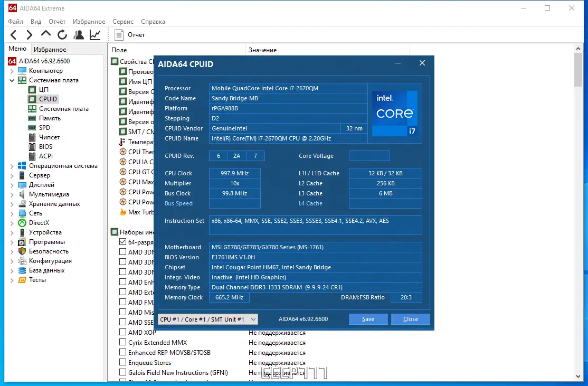Click the Дисплей monitor icon
This screenshot has height=386, width=588.
tap(22, 185)
